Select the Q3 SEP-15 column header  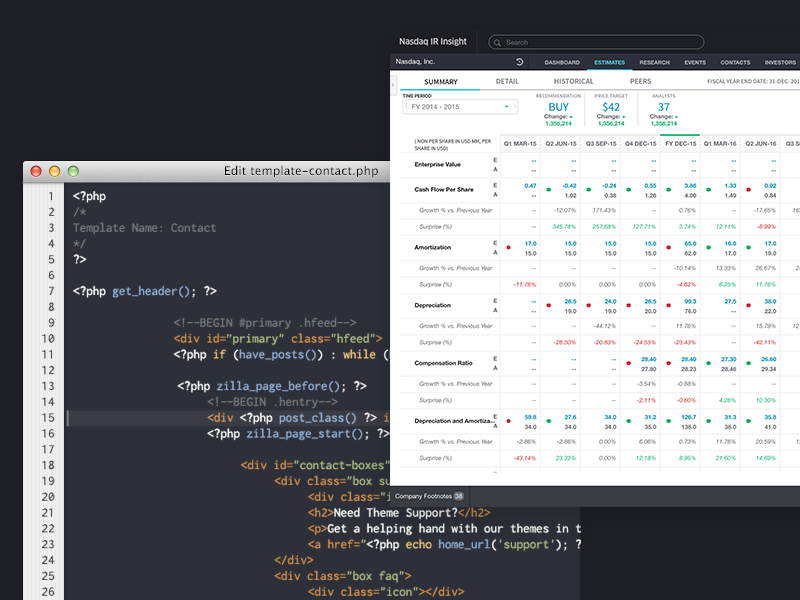click(601, 144)
